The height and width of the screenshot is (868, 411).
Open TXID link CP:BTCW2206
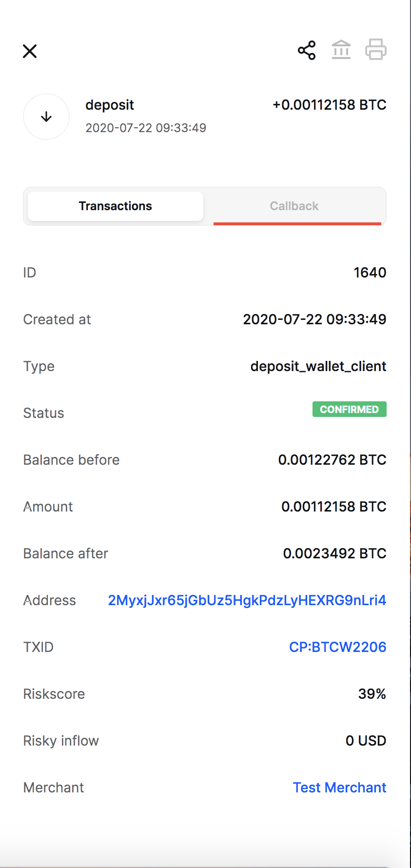pyautogui.click(x=337, y=647)
